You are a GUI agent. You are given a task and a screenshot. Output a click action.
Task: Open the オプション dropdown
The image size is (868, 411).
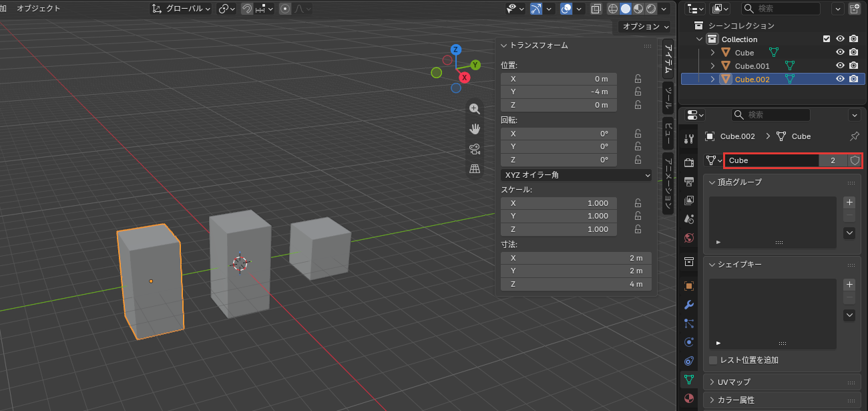(x=644, y=27)
